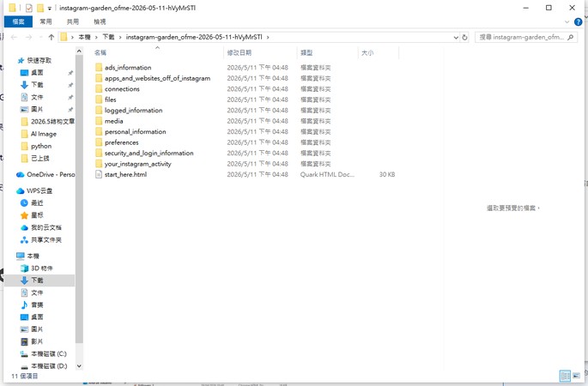Open the apps_and_websites_off_of_instagram folder icon
The image size is (588, 386).
(99, 78)
